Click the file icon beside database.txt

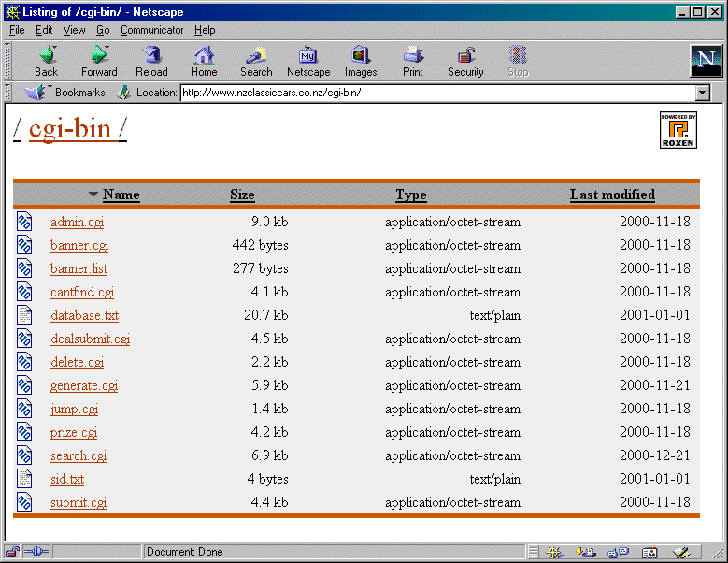(x=24, y=315)
